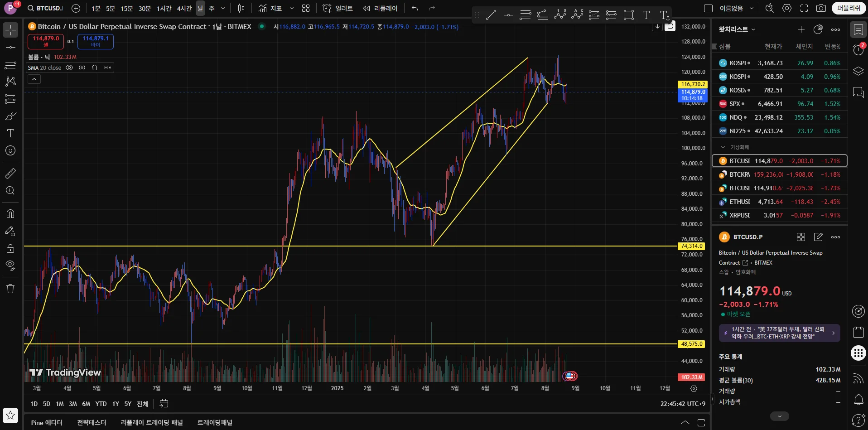868x430 pixels.
Task: Switch to 15 minute timeframe
Action: pos(127,8)
